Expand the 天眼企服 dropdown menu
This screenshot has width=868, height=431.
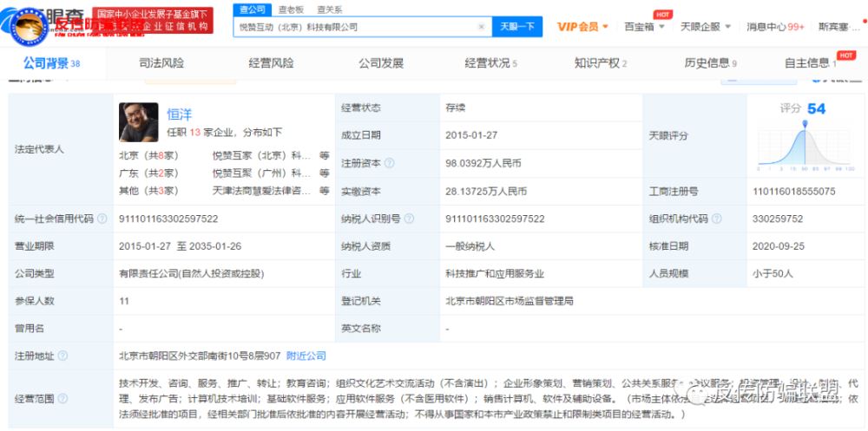coord(705,27)
